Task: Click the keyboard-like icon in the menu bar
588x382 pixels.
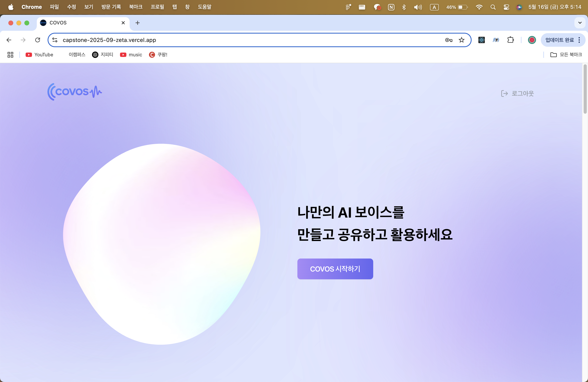Action: [x=362, y=7]
